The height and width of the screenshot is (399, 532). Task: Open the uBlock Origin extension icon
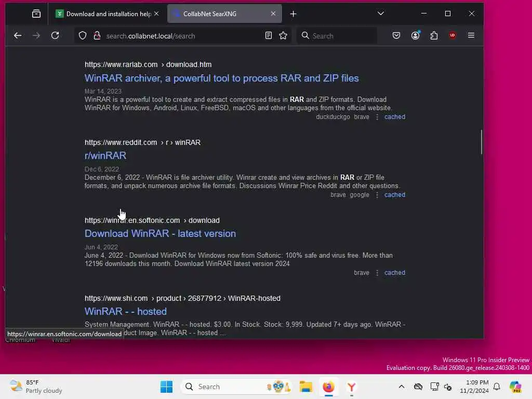(453, 36)
